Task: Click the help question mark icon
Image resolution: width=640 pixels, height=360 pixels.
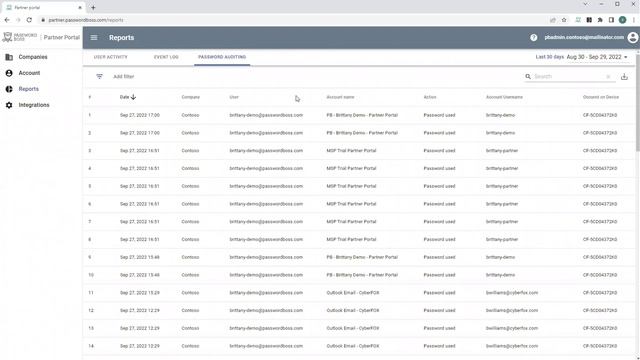Action: coord(533,38)
